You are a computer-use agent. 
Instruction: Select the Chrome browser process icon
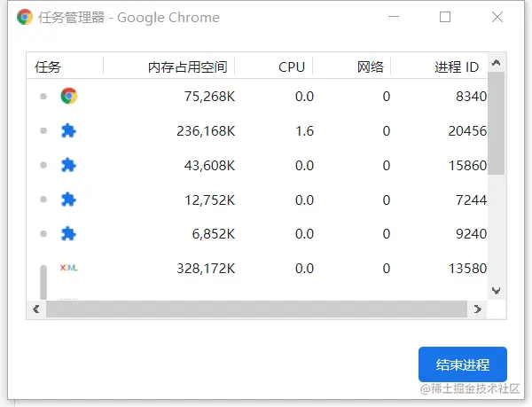tap(69, 96)
